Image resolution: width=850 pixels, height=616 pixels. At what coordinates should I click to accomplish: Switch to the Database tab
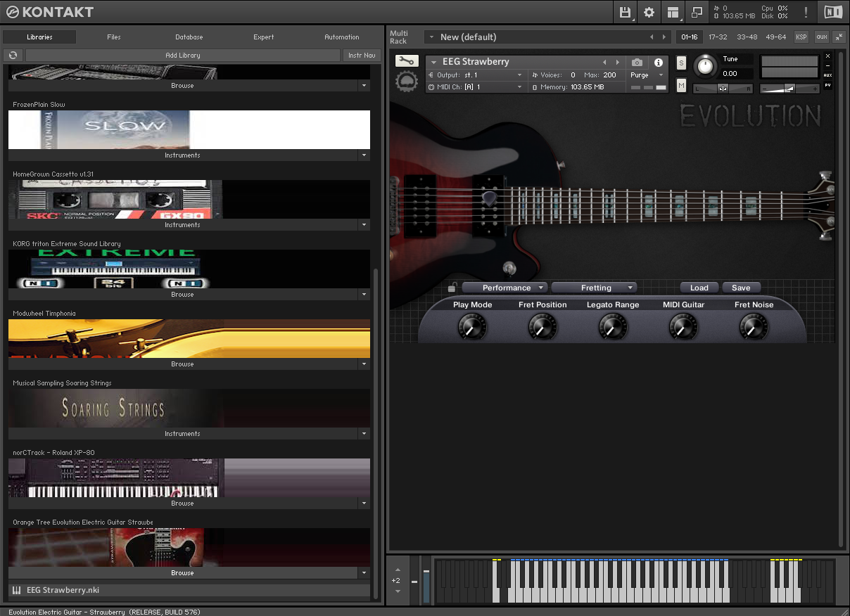(189, 37)
